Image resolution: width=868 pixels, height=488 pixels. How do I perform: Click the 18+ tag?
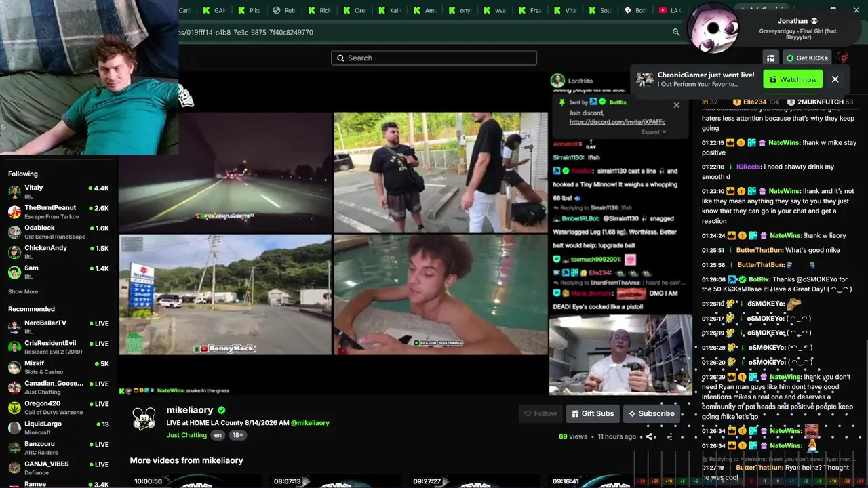[237, 435]
